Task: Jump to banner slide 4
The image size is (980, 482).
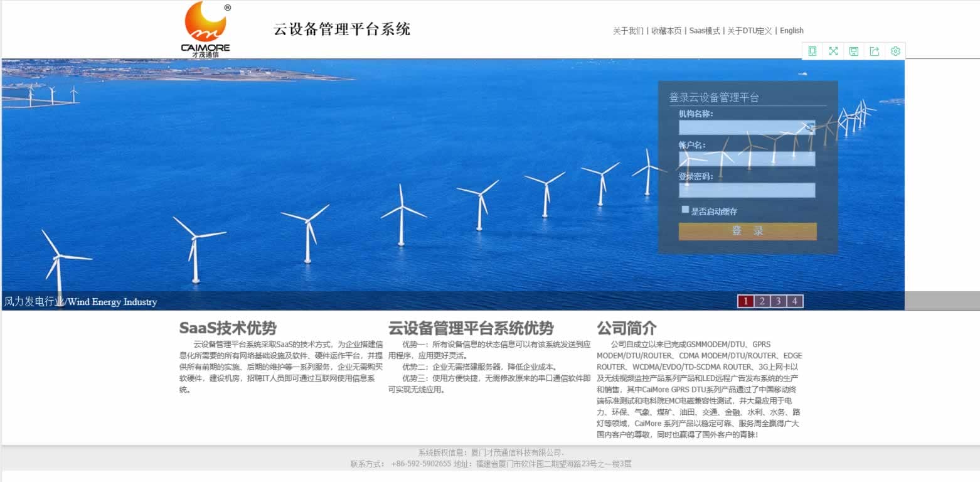Action: point(794,302)
